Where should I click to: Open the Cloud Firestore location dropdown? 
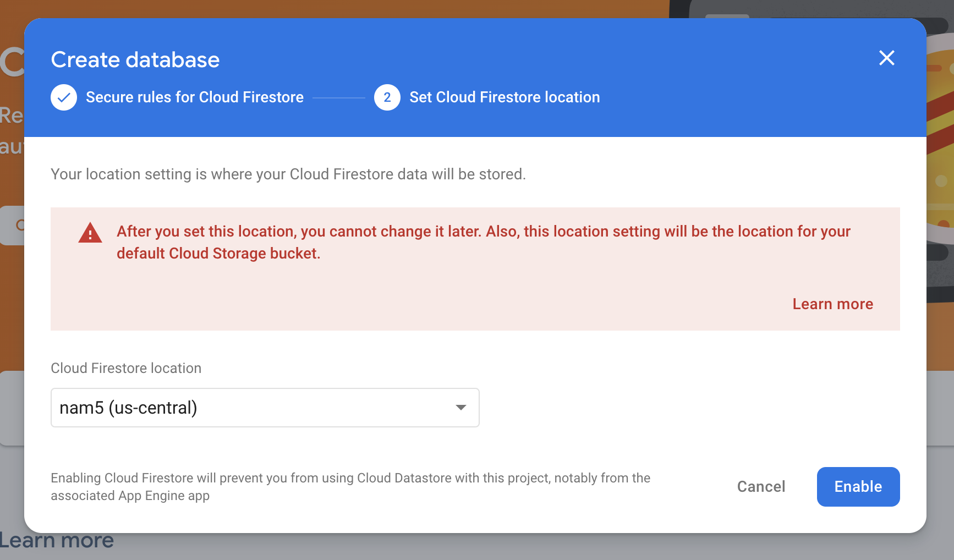point(265,408)
